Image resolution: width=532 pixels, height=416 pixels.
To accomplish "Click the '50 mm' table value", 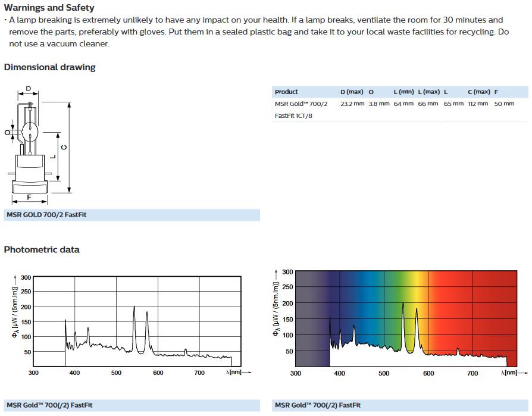I will click(x=504, y=104).
